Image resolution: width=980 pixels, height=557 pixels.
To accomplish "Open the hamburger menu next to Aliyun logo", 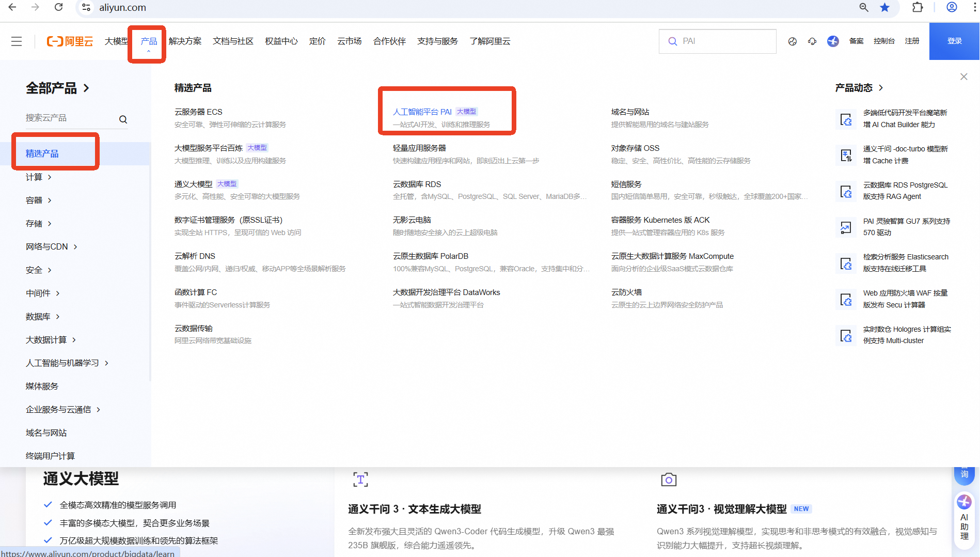I will point(17,41).
